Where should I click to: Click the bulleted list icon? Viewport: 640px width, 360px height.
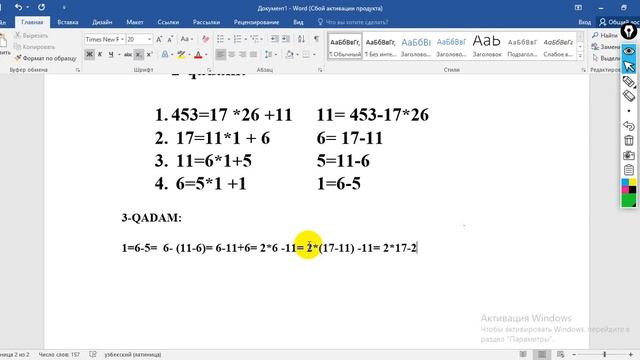click(220, 39)
